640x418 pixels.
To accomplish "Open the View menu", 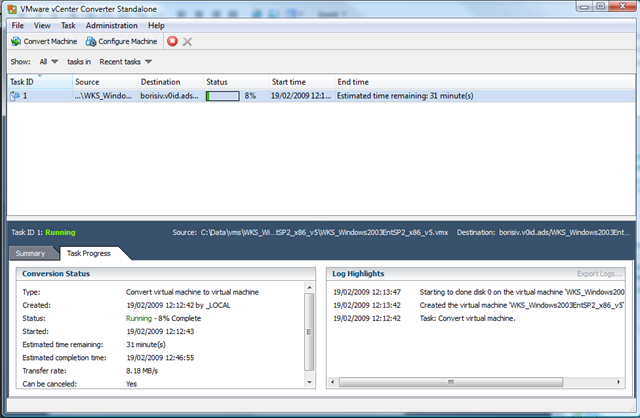I will pyautogui.click(x=42, y=24).
